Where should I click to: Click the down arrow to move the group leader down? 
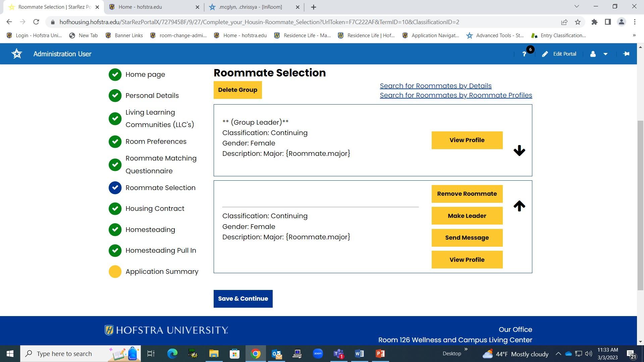[519, 150]
